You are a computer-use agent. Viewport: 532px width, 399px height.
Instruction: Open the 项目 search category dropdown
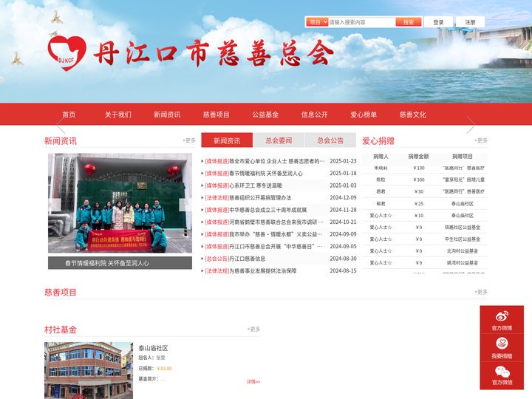[317, 22]
